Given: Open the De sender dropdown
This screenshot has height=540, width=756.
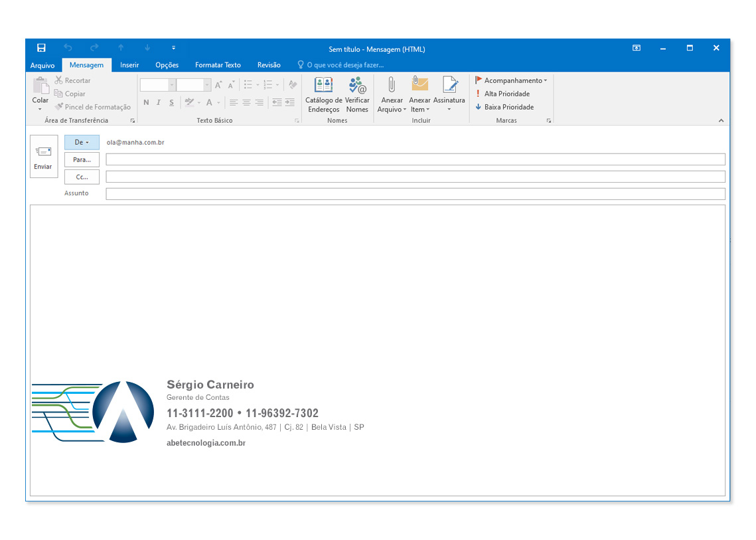Looking at the screenshot, I should click(82, 142).
